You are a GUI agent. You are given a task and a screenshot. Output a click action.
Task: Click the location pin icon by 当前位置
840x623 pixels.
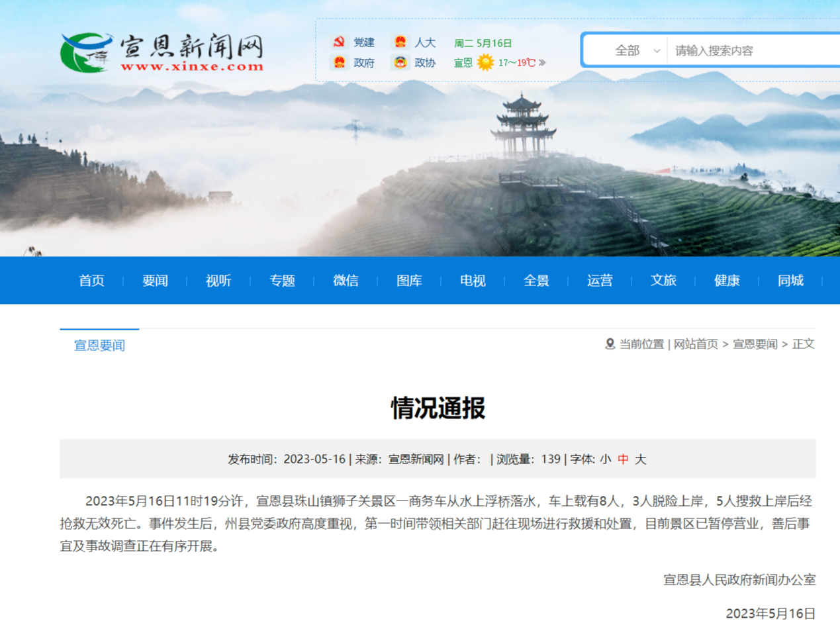coord(610,344)
